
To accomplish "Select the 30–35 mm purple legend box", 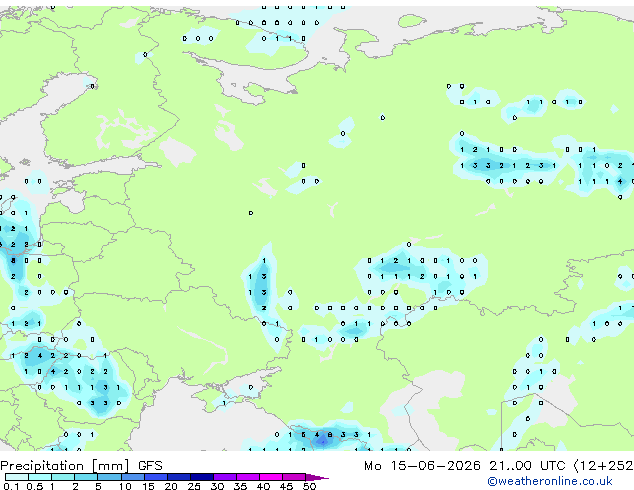I will pos(224,477).
